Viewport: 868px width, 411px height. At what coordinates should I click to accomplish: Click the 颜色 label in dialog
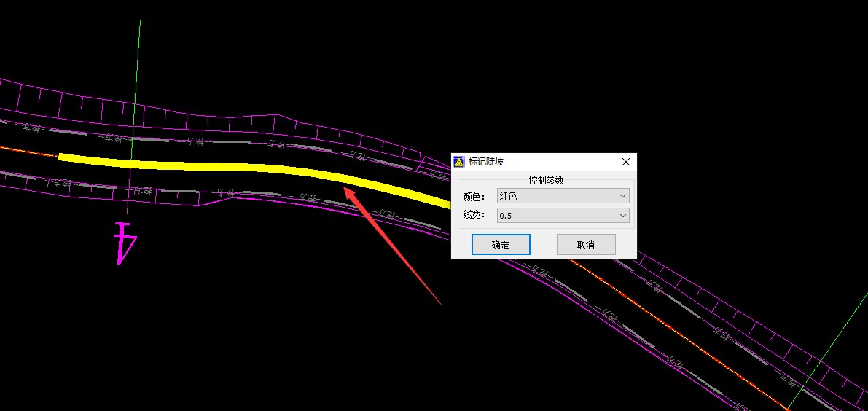pos(474,197)
